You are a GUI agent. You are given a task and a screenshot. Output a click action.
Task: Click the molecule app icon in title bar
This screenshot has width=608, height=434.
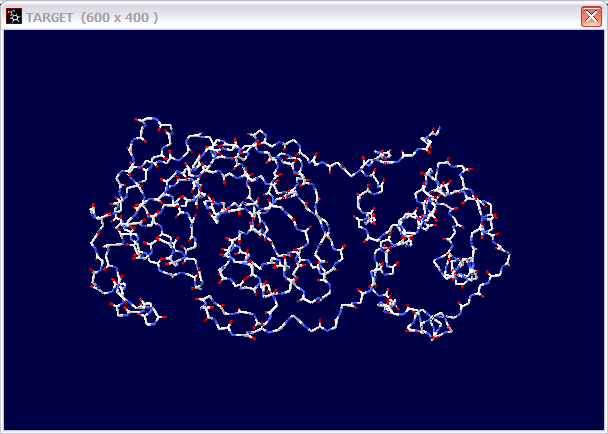click(x=15, y=17)
